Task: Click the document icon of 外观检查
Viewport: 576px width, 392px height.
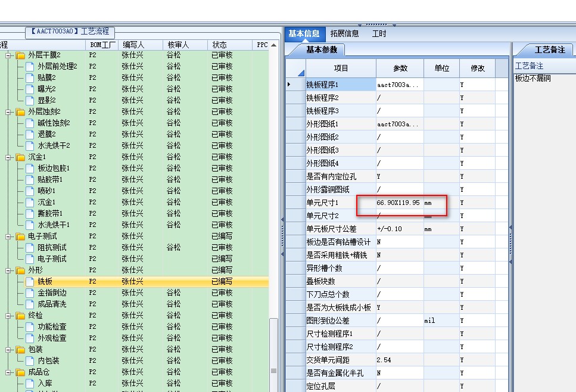Action: pos(30,338)
